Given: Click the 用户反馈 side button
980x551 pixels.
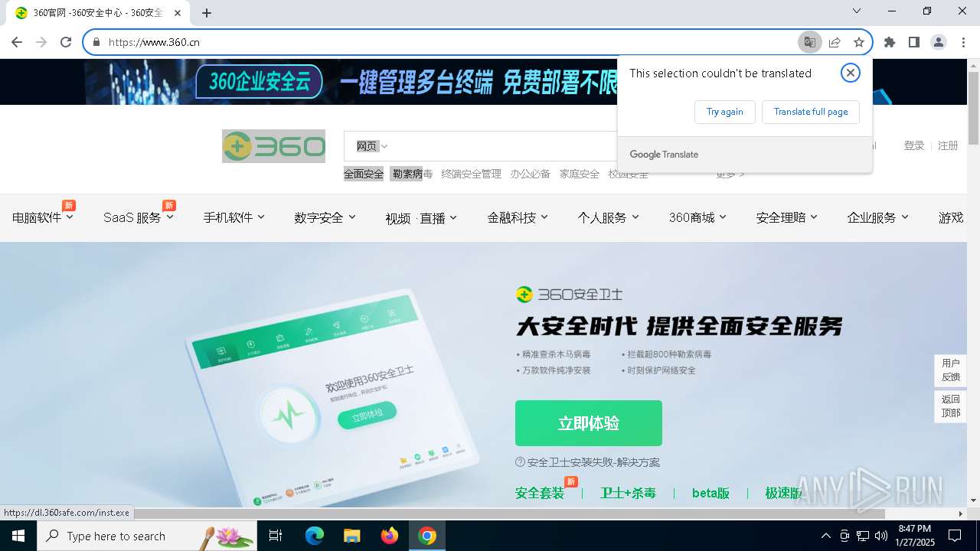Looking at the screenshot, I should click(950, 370).
